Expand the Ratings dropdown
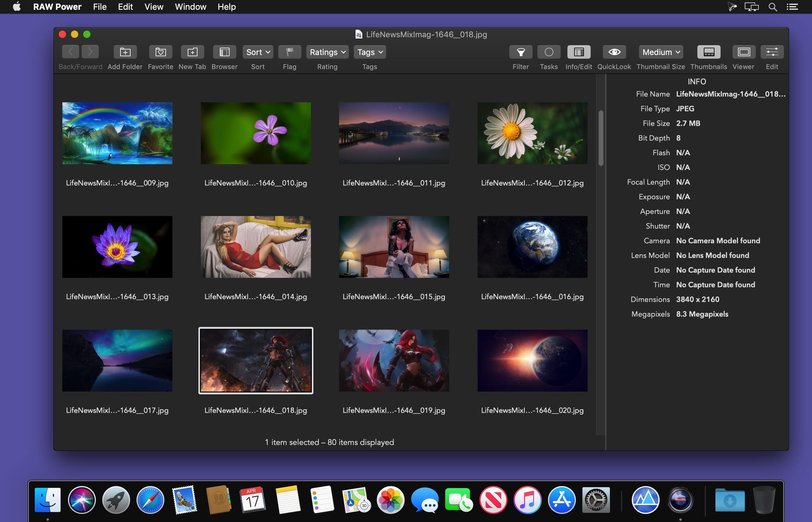The image size is (812, 522). [327, 52]
